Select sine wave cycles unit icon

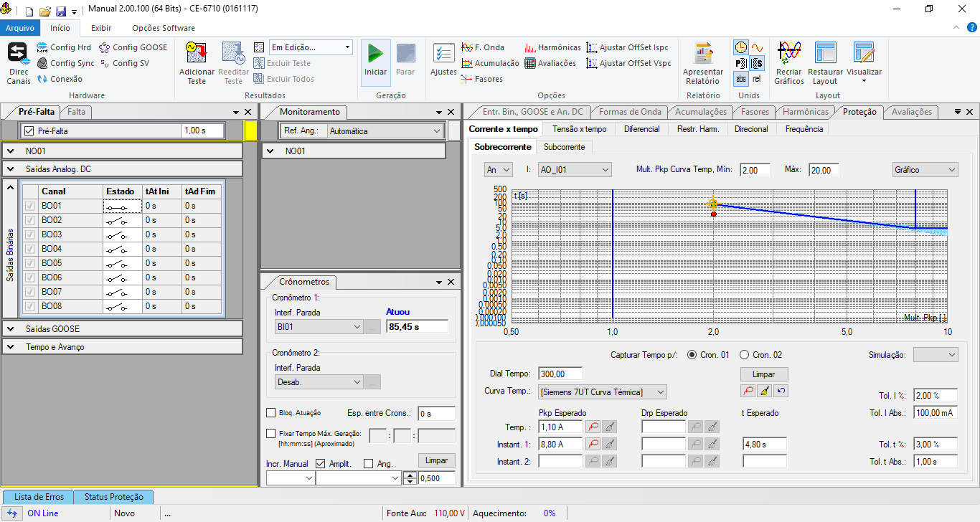coord(757,47)
